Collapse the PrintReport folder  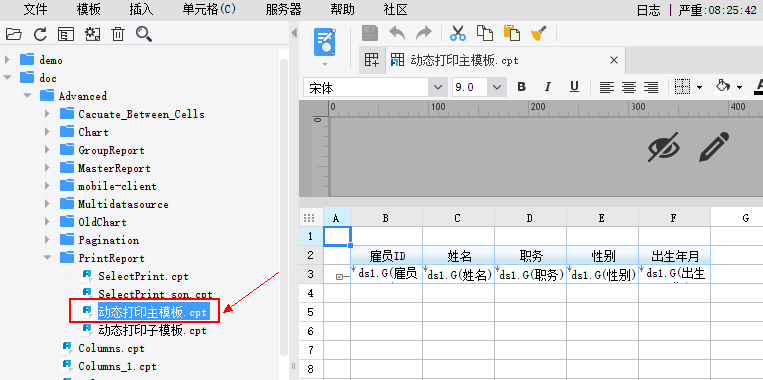[47, 258]
